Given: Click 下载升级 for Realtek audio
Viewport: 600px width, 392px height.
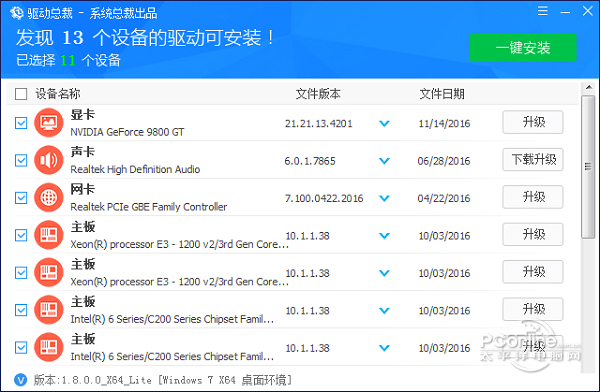Looking at the screenshot, I should [x=533, y=159].
